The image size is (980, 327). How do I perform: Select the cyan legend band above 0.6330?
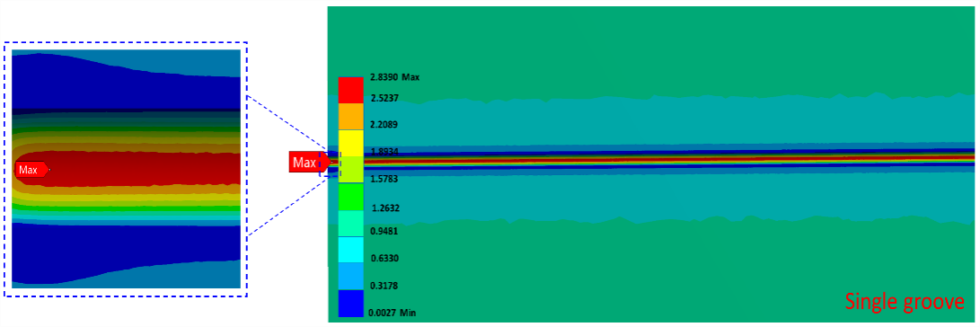pyautogui.click(x=350, y=250)
